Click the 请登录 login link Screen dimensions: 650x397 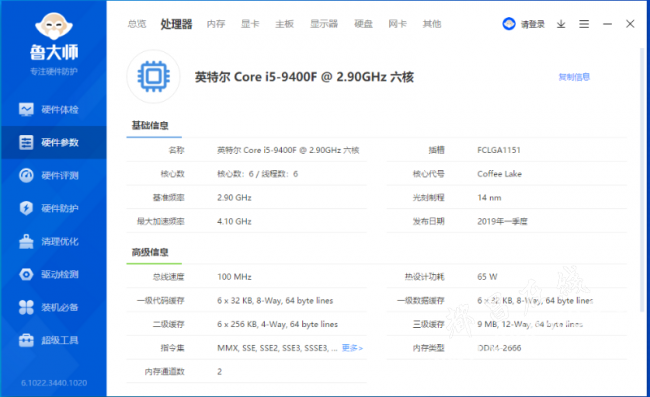coord(533,24)
